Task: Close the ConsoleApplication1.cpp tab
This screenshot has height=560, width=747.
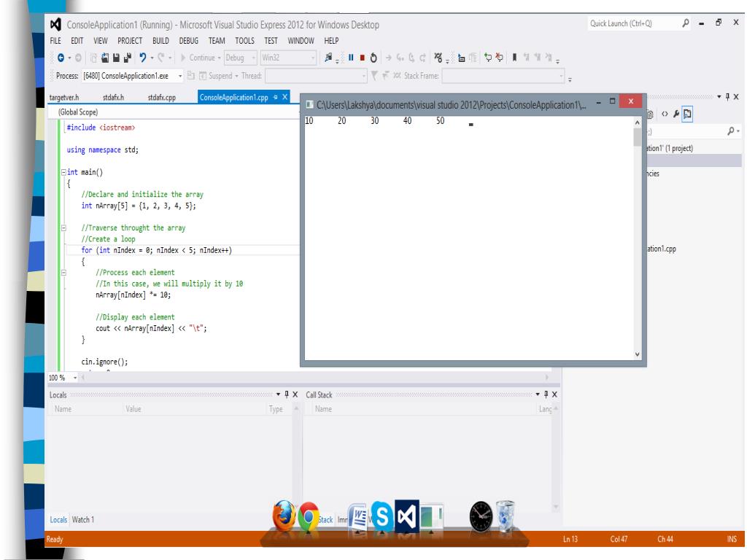Action: coord(285,97)
